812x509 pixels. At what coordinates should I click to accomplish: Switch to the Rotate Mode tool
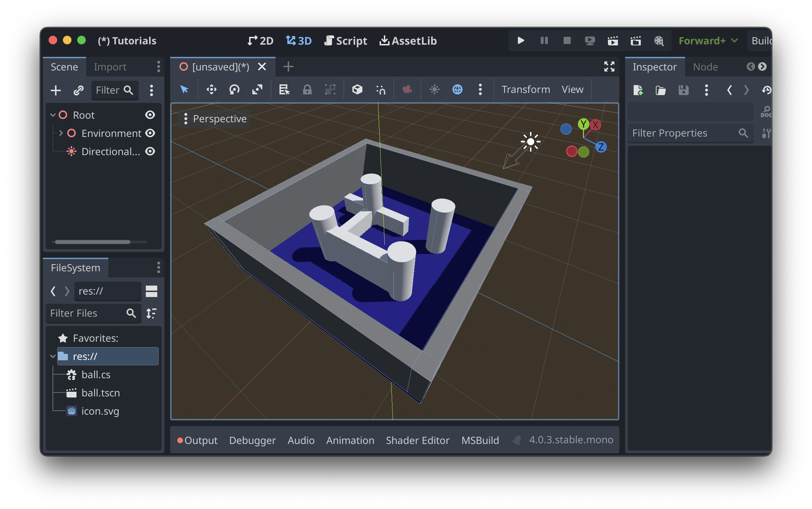[234, 89]
